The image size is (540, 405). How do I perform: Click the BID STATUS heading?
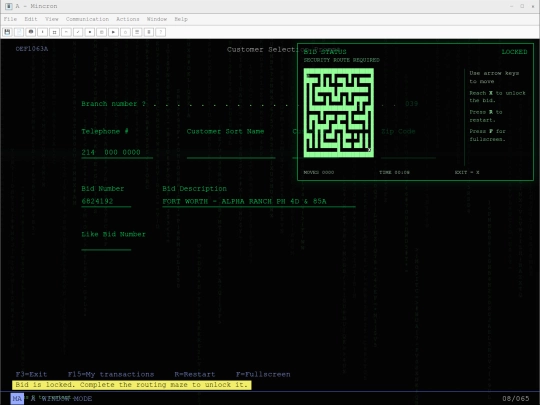pos(325,52)
